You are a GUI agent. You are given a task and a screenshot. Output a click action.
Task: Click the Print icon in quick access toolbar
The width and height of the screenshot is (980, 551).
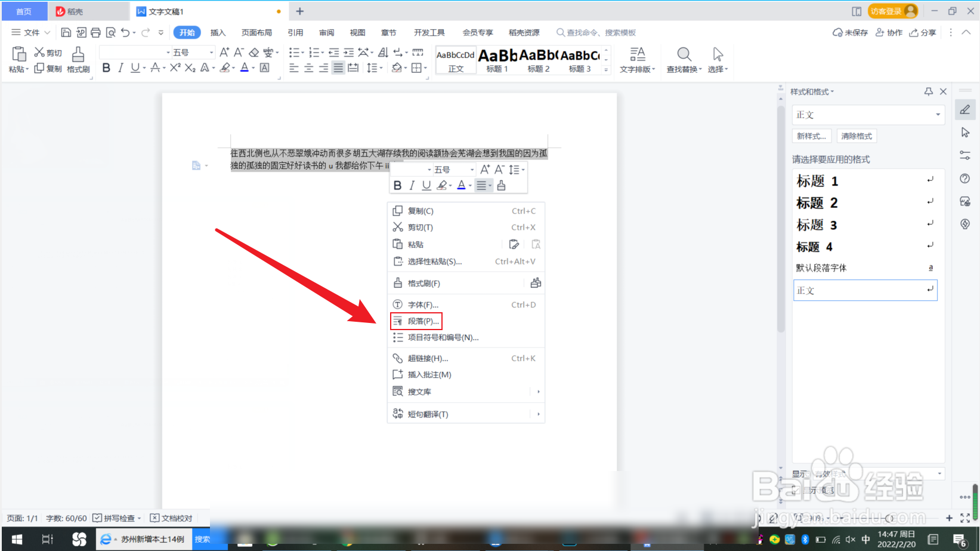(95, 32)
